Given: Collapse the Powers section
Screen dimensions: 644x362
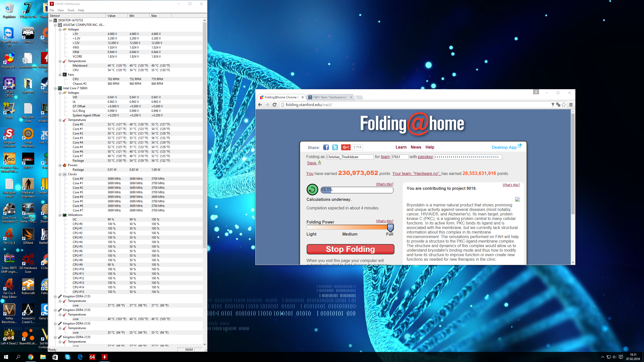Looking at the screenshot, I should coord(60,165).
